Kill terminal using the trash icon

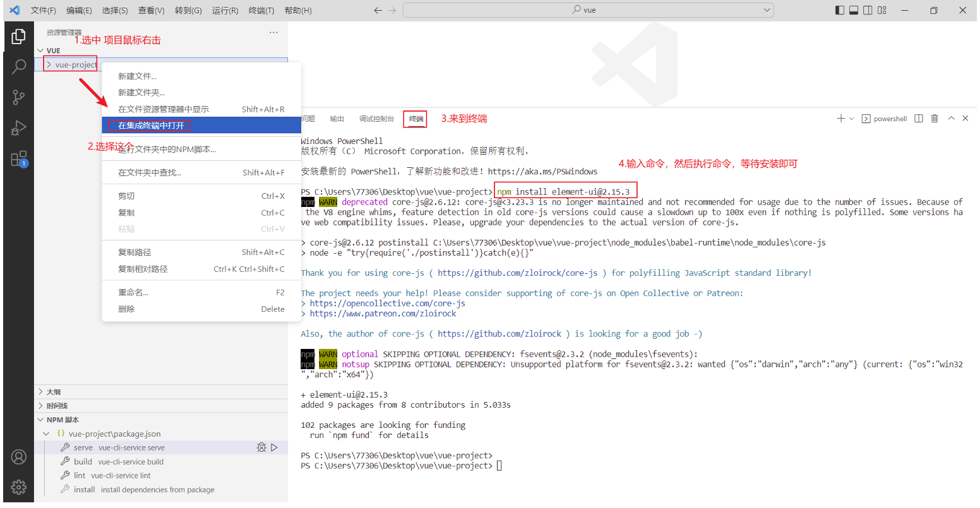[x=935, y=119]
